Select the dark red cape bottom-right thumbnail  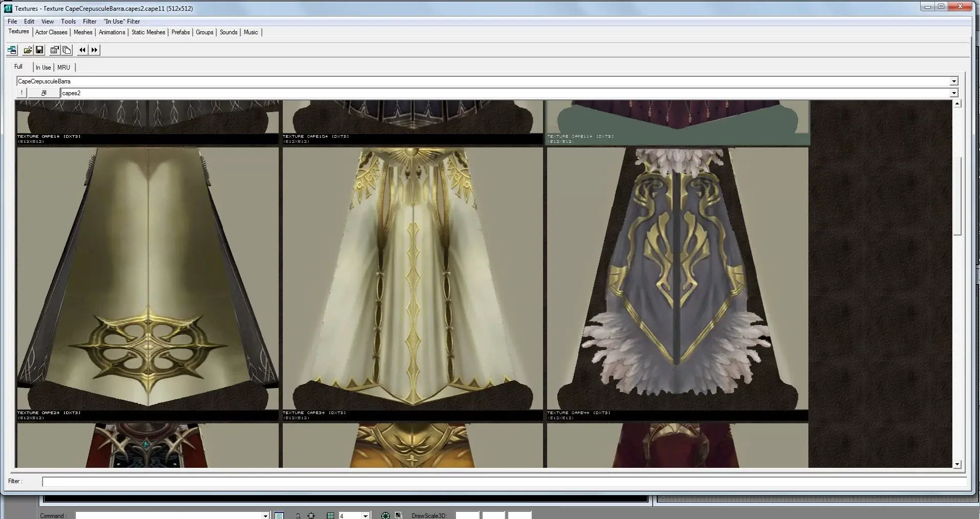click(677, 445)
